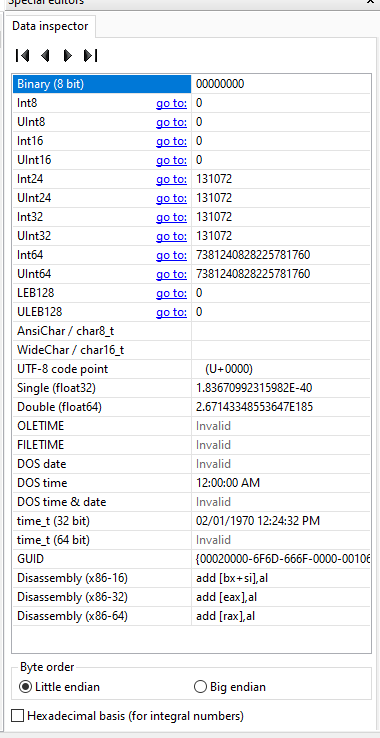Step to next byte arrow
The image size is (380, 738).
tap(68, 56)
